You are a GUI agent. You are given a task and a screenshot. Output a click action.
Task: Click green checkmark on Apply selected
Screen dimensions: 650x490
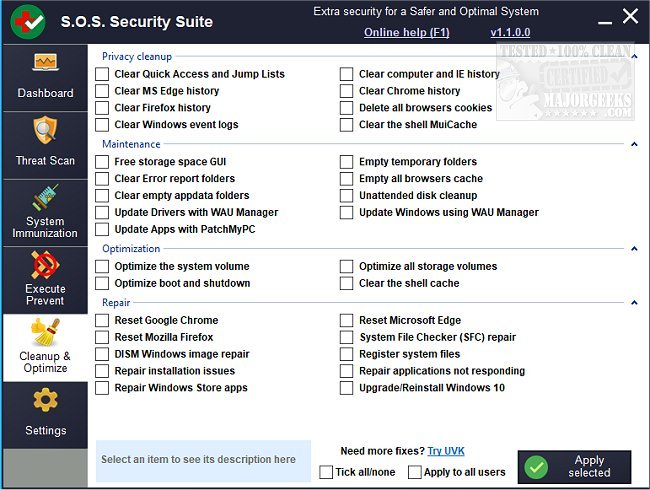(537, 467)
